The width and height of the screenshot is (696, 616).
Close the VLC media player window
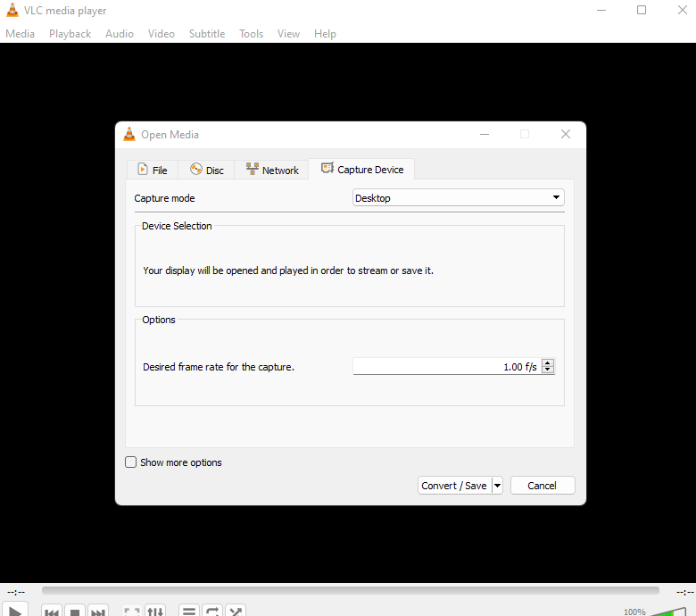(683, 10)
